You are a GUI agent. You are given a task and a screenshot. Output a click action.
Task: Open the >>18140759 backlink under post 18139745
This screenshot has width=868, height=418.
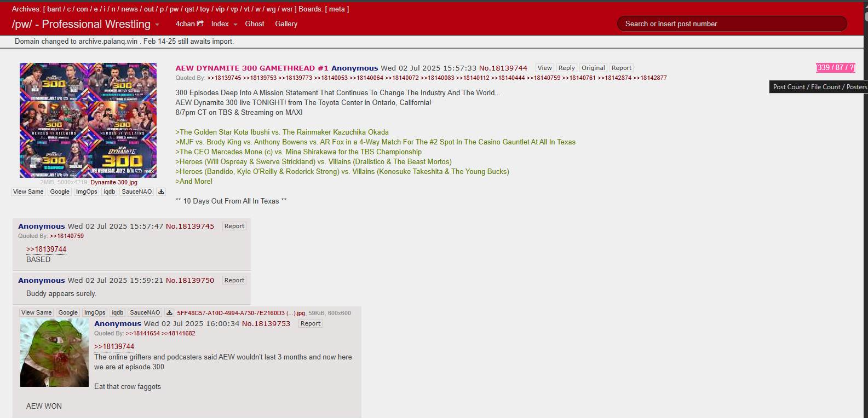click(x=67, y=236)
